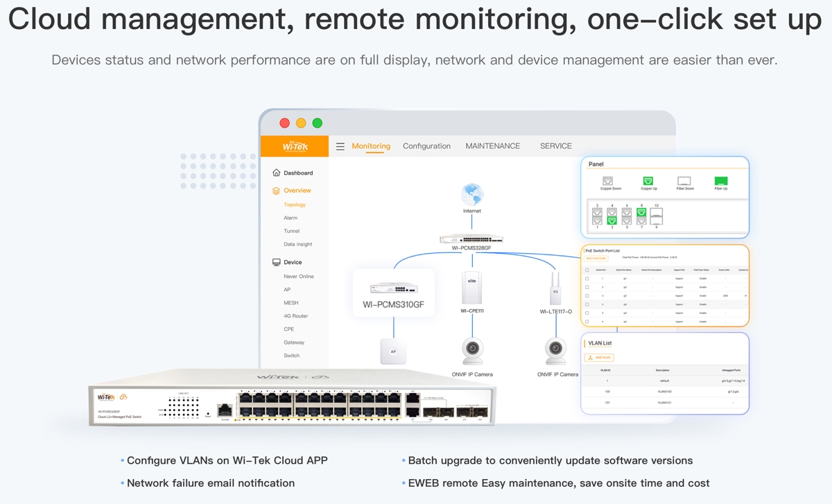Click the AP device node icon
This screenshot has height=504, width=832.
tap(393, 351)
